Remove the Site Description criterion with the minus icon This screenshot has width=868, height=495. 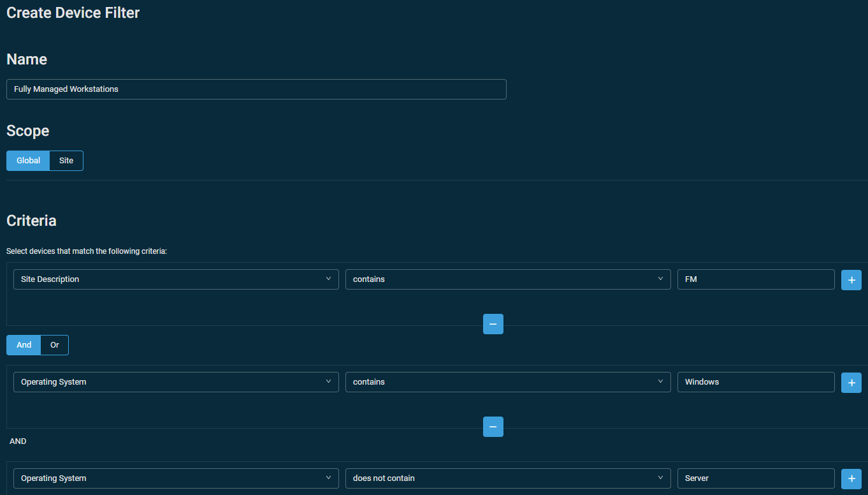click(493, 324)
